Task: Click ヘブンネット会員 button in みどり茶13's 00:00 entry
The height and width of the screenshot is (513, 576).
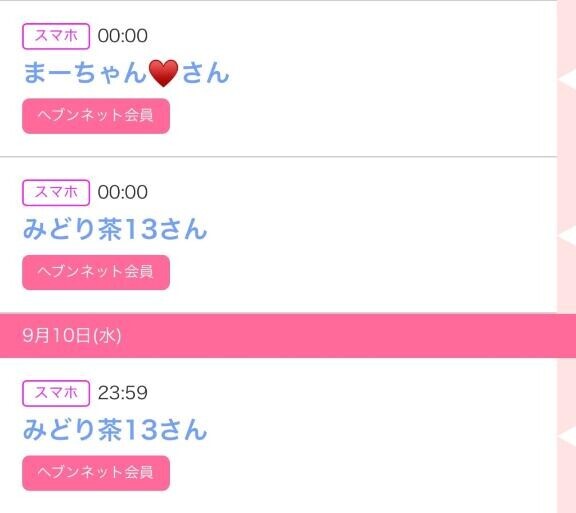Action: coord(96,272)
